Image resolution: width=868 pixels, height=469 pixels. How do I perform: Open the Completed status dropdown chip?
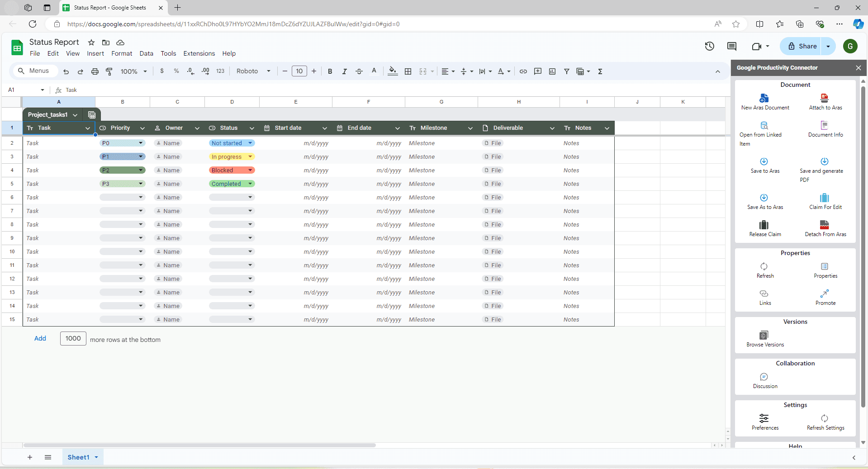pos(232,184)
